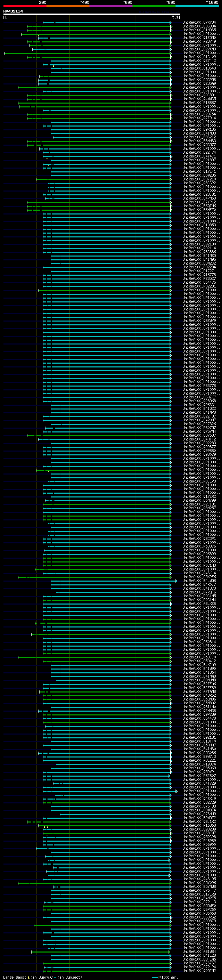
Task: Select label UniRef100_Q6BRG2
Action: tap(199, 917)
